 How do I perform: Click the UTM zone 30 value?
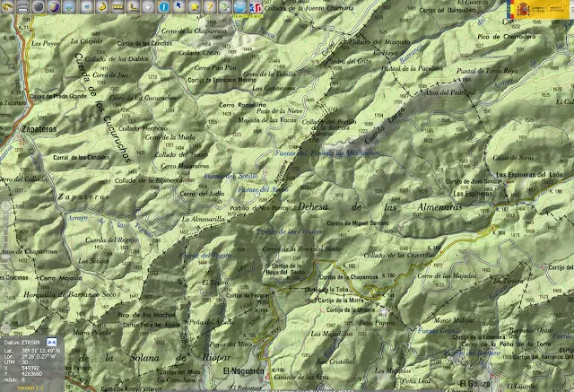click(24, 362)
